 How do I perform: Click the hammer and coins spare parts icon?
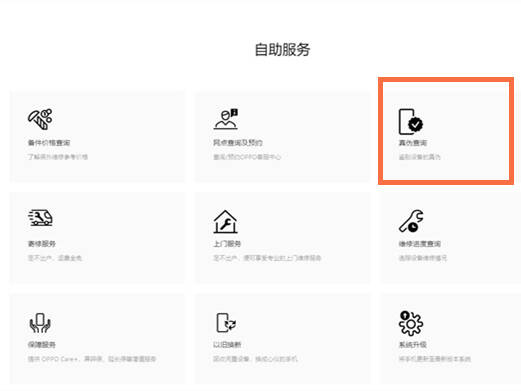(x=40, y=119)
